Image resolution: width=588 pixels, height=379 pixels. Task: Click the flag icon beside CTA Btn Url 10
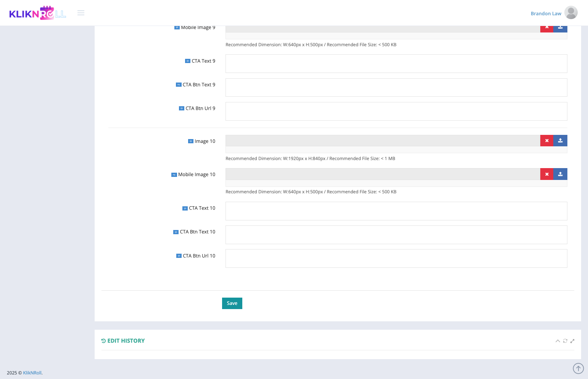[x=179, y=256]
